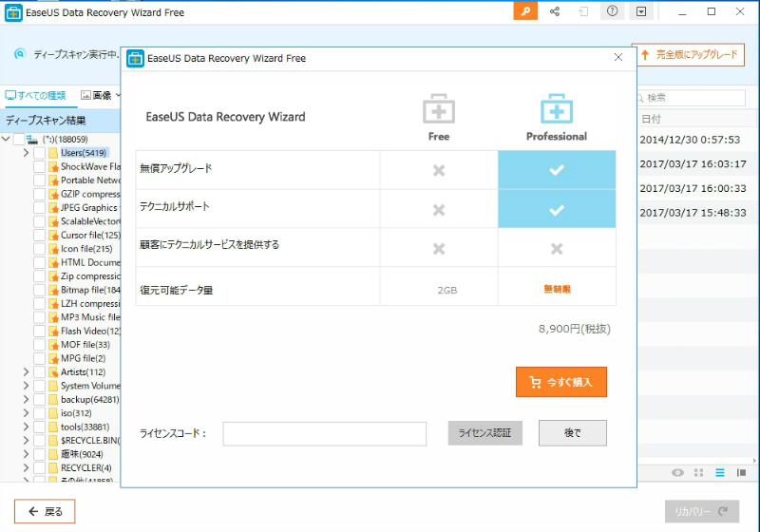
Task: Select the 趣味(9024) folder item
Action: point(82,454)
